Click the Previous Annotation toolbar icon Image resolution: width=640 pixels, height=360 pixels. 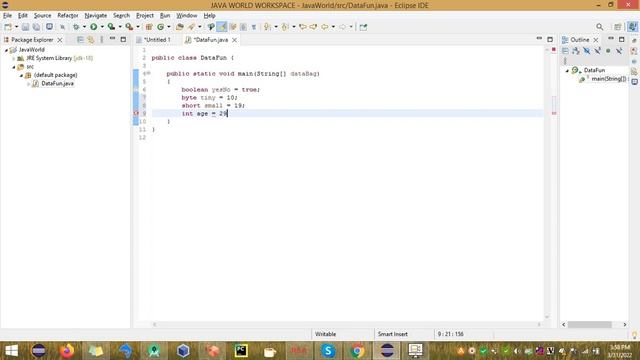[285, 27]
